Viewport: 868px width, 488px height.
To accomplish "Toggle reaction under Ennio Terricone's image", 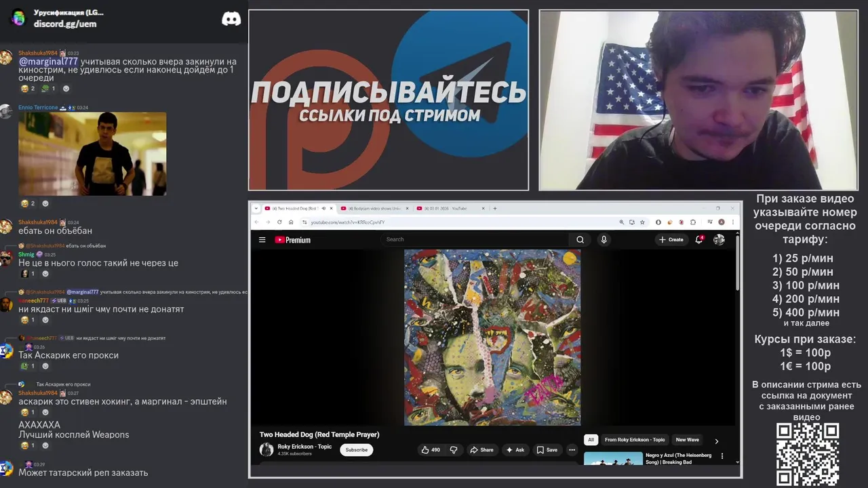I will click(x=28, y=203).
